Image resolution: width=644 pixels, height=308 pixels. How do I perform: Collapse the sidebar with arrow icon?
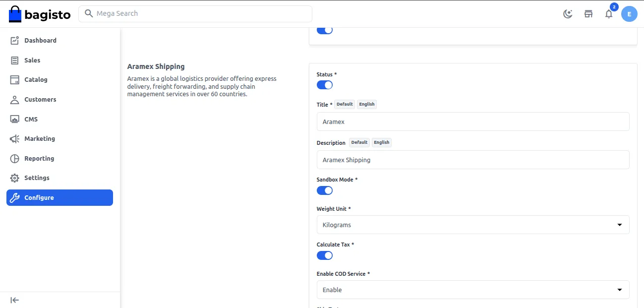(15, 300)
